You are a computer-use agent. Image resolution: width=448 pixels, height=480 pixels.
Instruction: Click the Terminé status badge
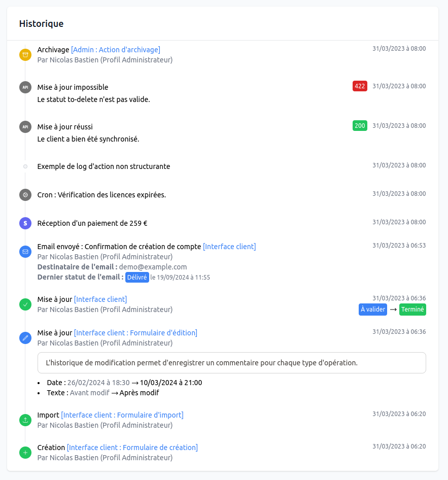point(412,310)
